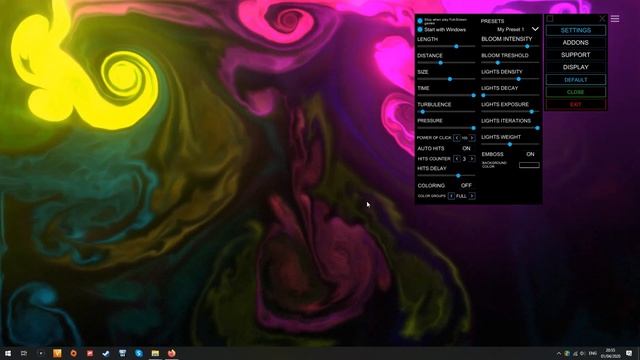Screen dimensions: 640x360
Task: Click the Lights Exposure slider handle
Action: pyautogui.click(x=531, y=112)
